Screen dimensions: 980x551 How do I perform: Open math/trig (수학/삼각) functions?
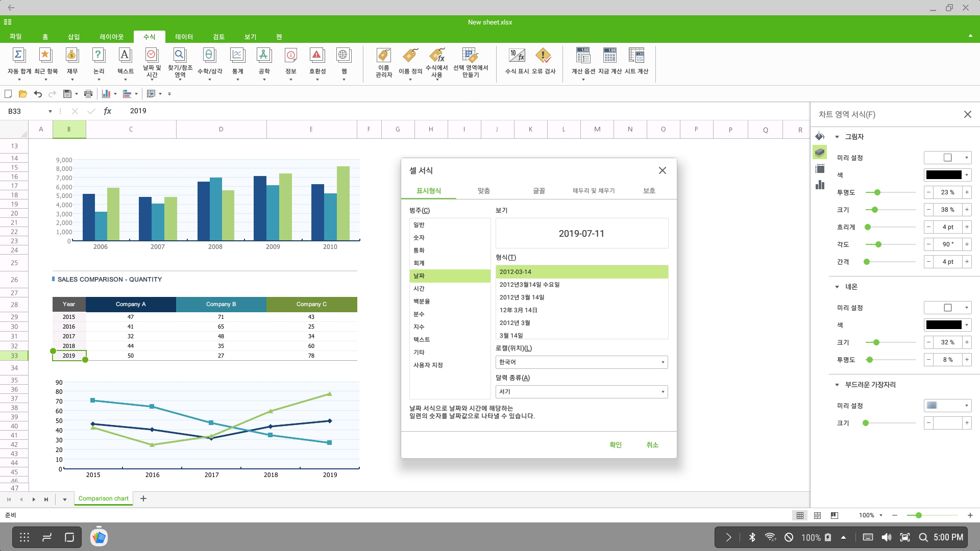pos(209,63)
